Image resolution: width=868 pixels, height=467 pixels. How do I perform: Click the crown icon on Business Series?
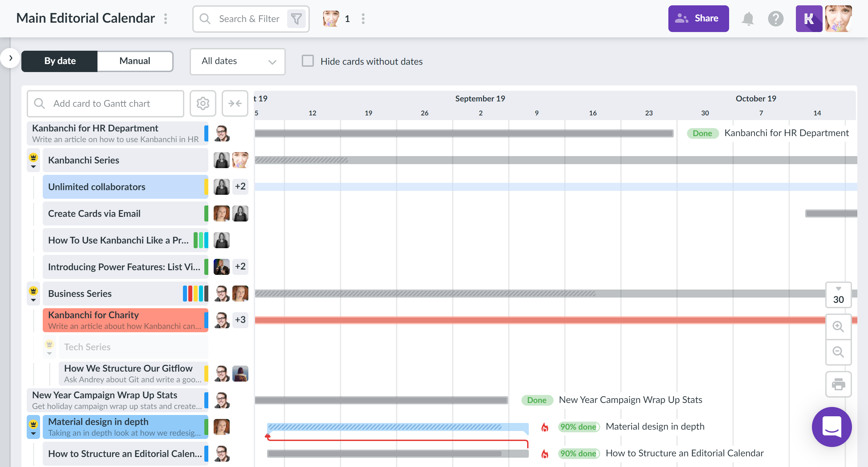point(33,290)
